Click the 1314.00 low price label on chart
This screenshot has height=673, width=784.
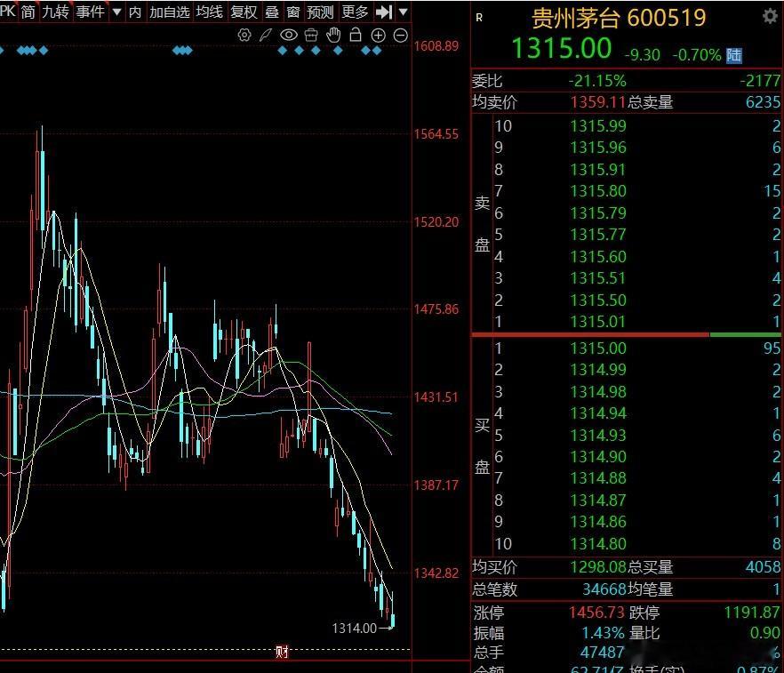(x=354, y=628)
